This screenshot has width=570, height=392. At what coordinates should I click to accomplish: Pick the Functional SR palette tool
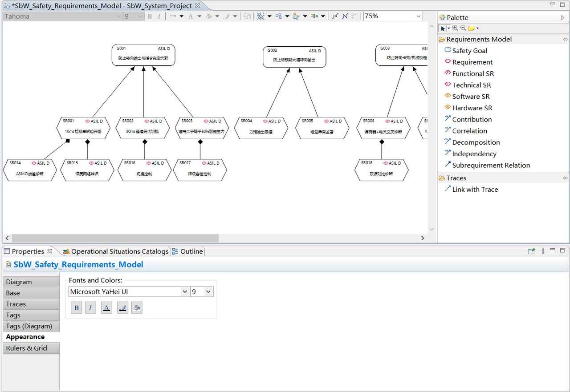pyautogui.click(x=469, y=73)
